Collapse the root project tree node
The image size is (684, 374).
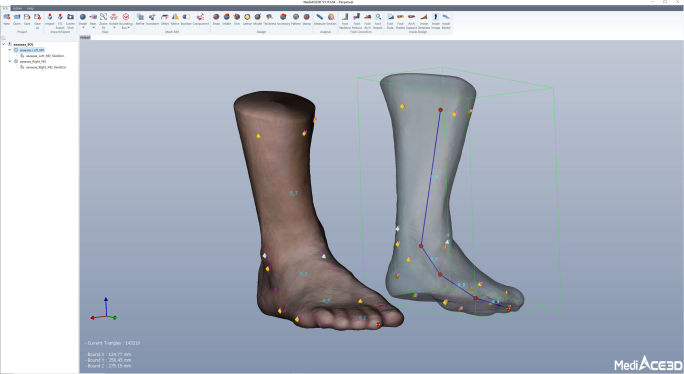click(3, 44)
